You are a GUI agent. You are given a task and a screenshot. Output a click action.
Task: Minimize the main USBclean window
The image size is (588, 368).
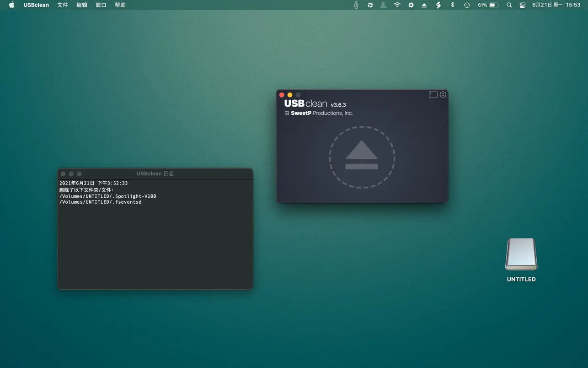click(290, 95)
